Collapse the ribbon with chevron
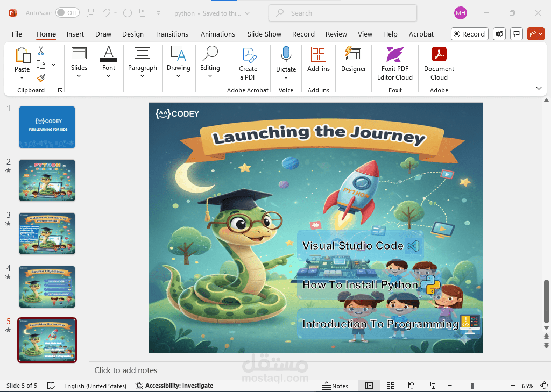Viewport: 551px width, 392px height. 539,88
